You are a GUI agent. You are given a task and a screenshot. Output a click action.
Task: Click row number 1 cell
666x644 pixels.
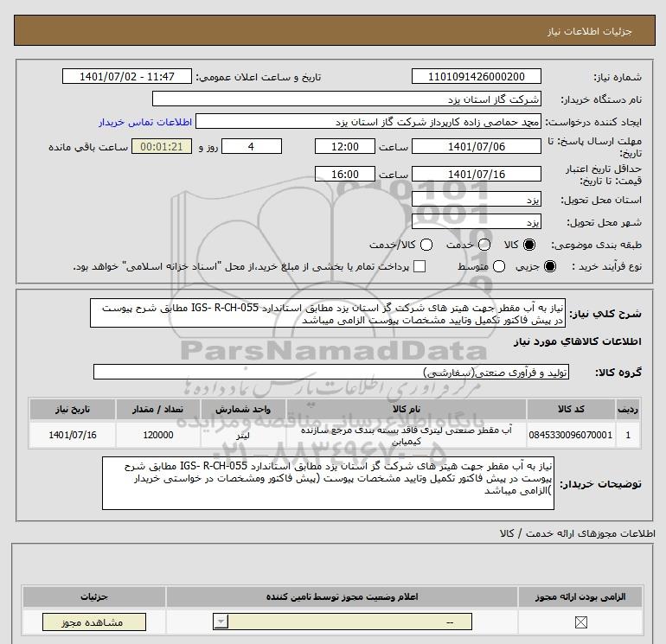[628, 435]
